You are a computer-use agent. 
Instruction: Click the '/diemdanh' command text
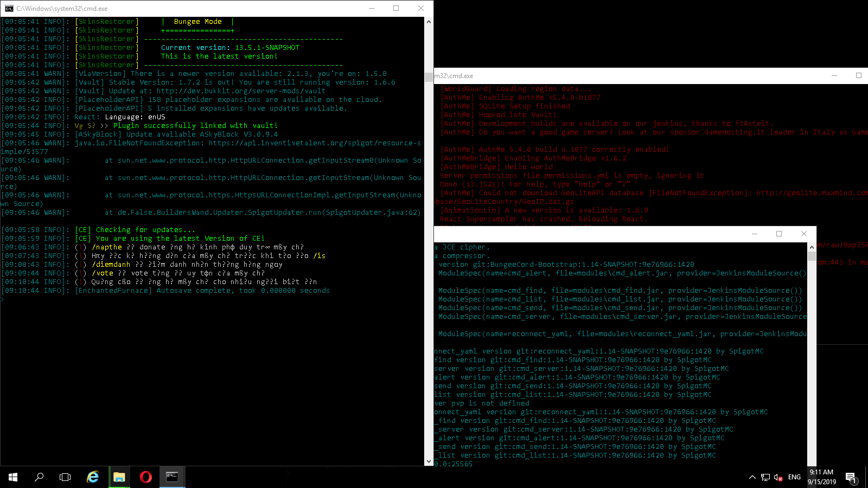111,265
